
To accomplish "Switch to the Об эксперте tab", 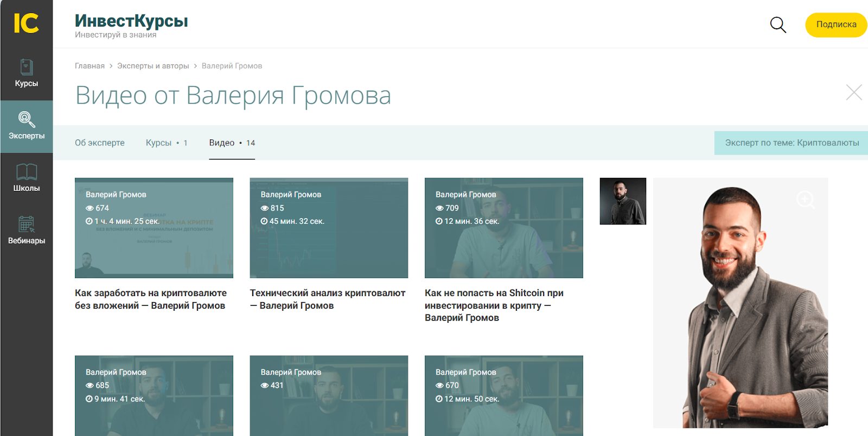I will 100,143.
